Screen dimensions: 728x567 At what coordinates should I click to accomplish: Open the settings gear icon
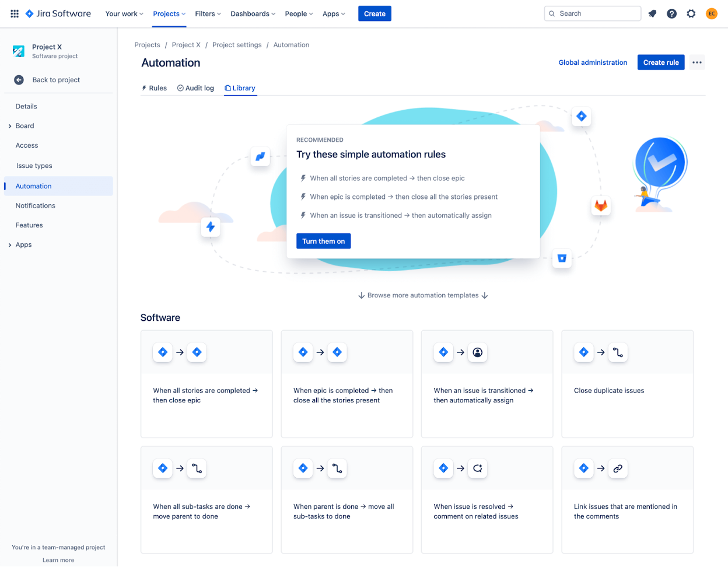coord(691,13)
